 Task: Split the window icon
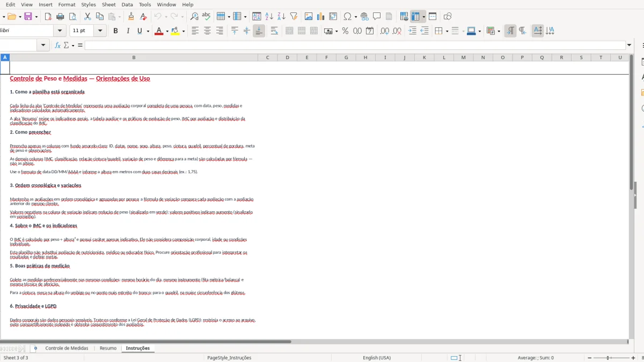coord(433,17)
